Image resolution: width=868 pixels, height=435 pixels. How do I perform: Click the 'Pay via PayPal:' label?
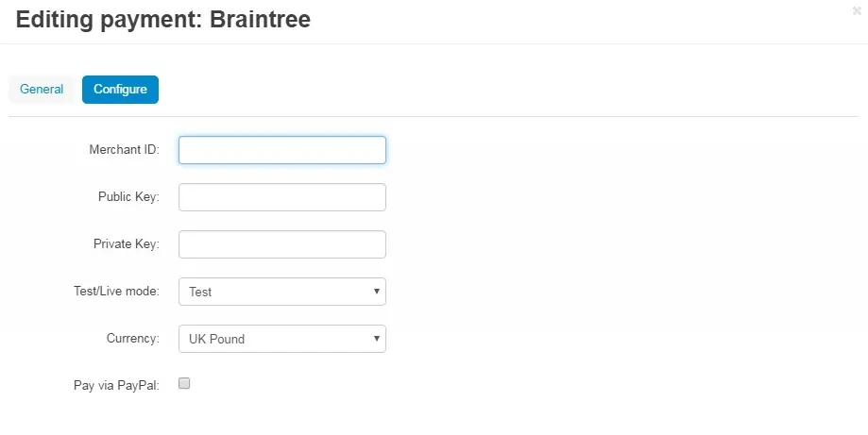[116, 385]
